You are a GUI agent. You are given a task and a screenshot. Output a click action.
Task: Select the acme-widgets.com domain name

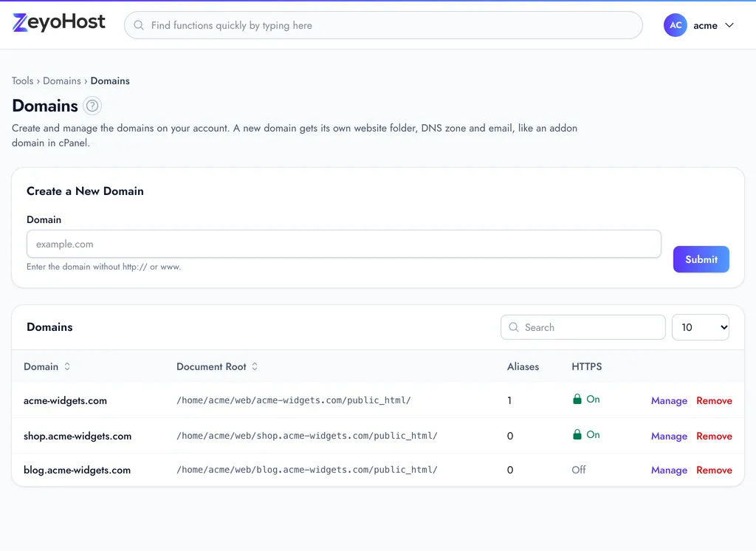[65, 400]
